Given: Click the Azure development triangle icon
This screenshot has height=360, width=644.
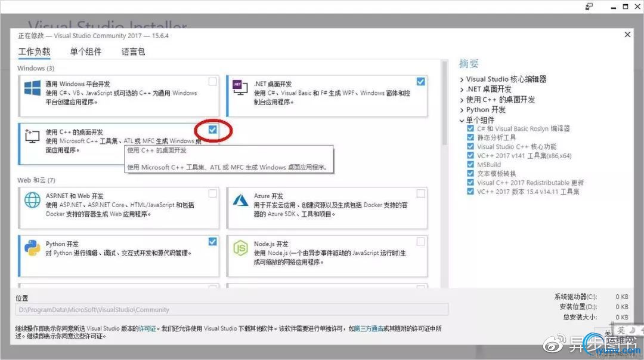Looking at the screenshot, I should pyautogui.click(x=241, y=200).
